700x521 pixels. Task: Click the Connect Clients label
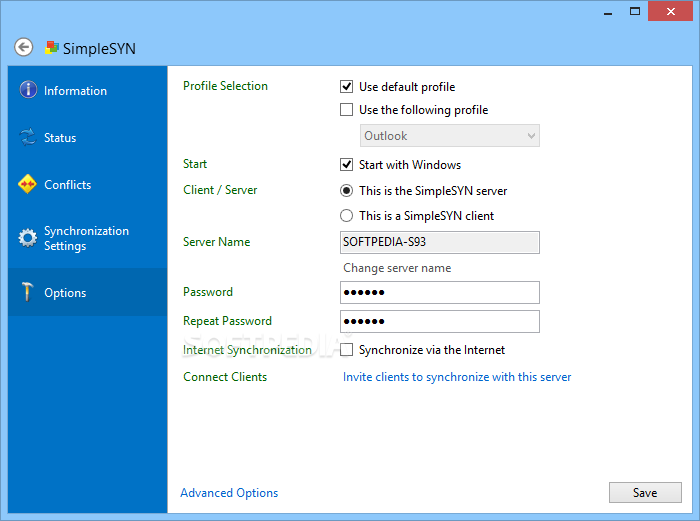pyautogui.click(x=225, y=377)
